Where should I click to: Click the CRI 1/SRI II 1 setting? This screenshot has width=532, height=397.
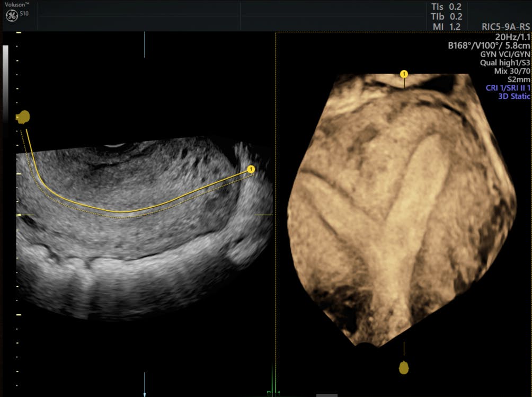(507, 88)
